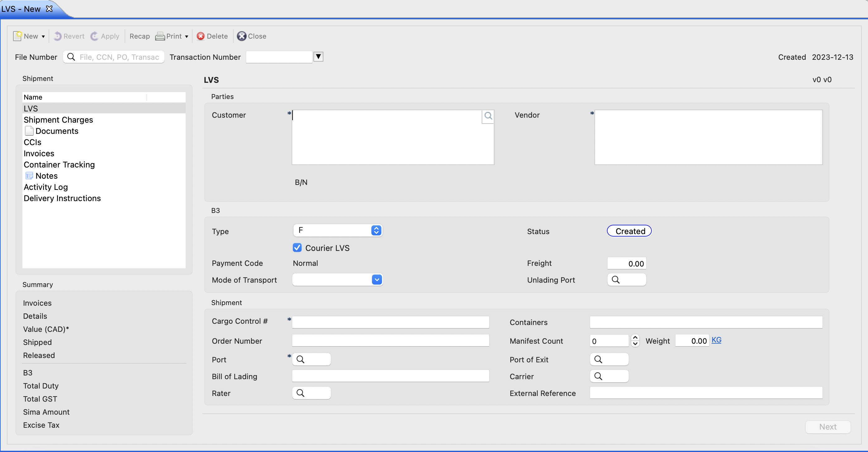Viewport: 868px width, 452px height.
Task: Click the Total Duty summary row
Action: pos(41,386)
